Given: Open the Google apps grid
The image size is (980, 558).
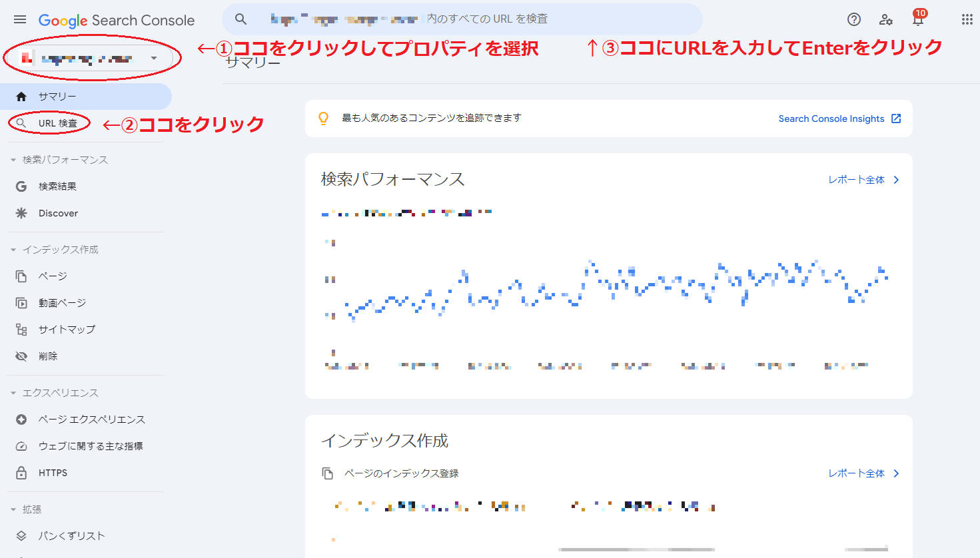Looking at the screenshot, I should [x=967, y=19].
